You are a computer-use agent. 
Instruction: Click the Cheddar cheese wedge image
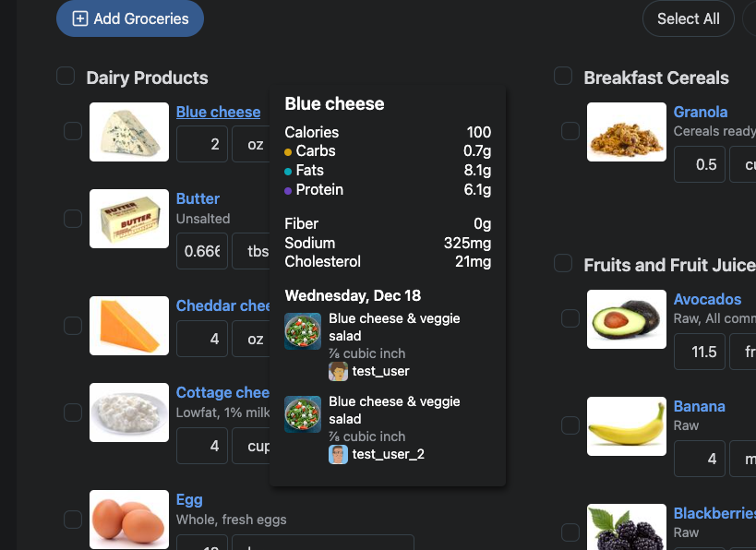[129, 326]
